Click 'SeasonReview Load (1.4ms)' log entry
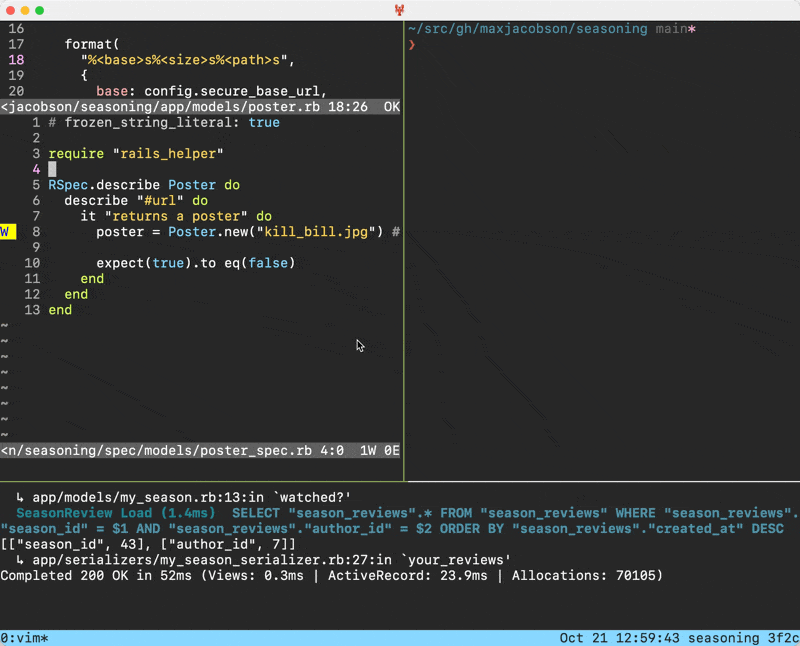 (x=115, y=513)
